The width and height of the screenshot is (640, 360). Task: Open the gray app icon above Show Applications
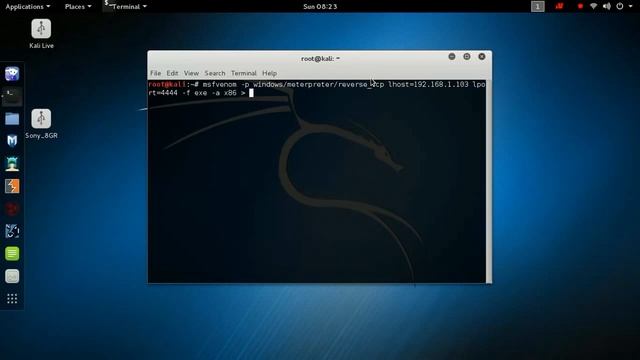(12, 276)
